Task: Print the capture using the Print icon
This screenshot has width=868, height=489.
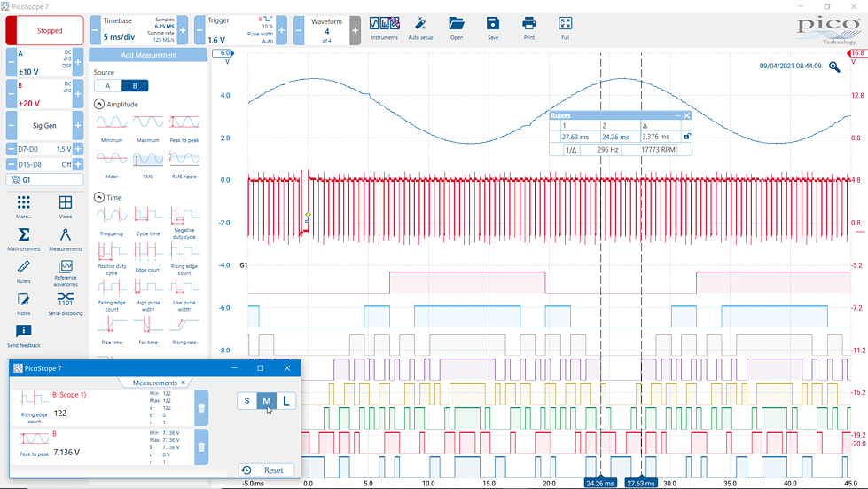Action: point(529,28)
